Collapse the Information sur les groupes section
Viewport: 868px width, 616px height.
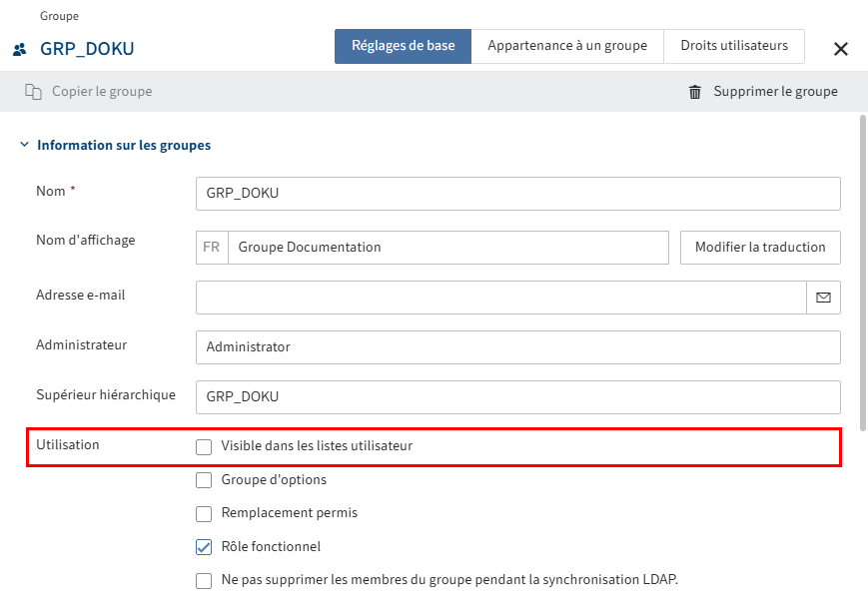pyautogui.click(x=23, y=144)
